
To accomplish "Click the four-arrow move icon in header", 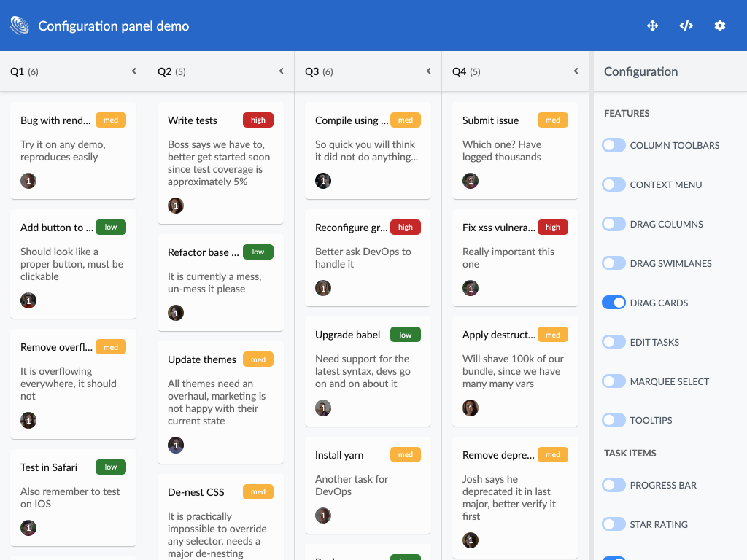I will click(x=652, y=26).
